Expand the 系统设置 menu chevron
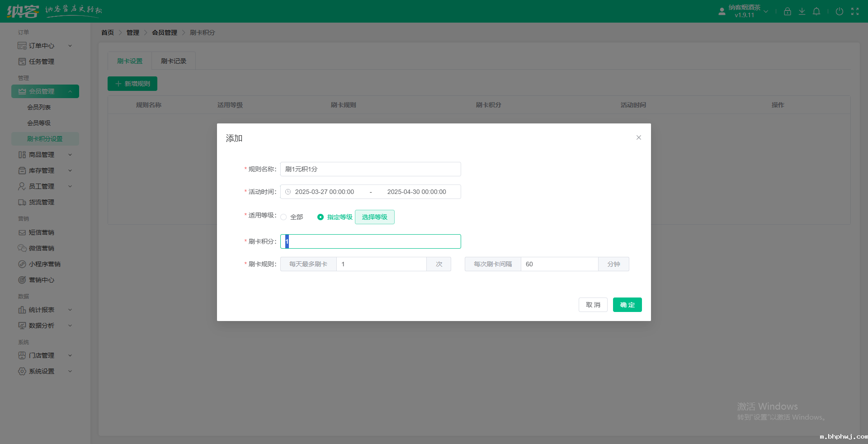The image size is (868, 444). [70, 371]
